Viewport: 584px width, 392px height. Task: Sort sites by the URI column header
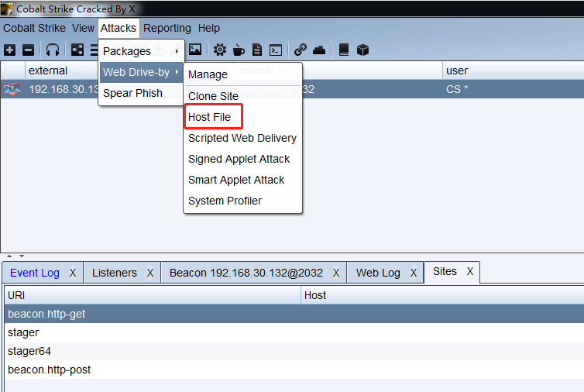[153, 295]
